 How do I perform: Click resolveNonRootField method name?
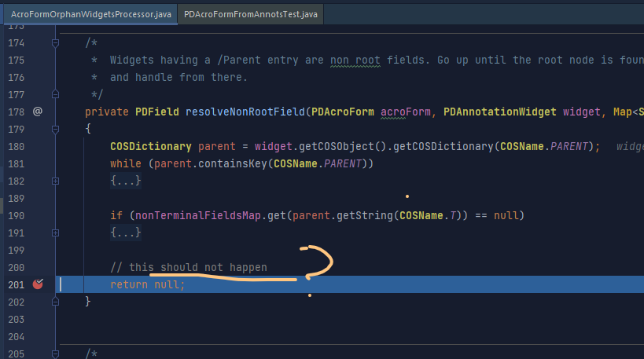pyautogui.click(x=245, y=112)
